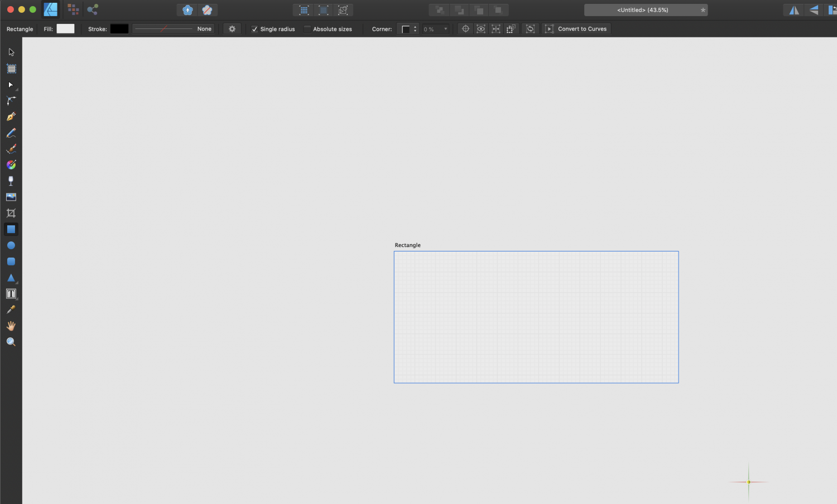Click the Flip Horizontal icon
The image size is (837, 504).
click(x=793, y=10)
